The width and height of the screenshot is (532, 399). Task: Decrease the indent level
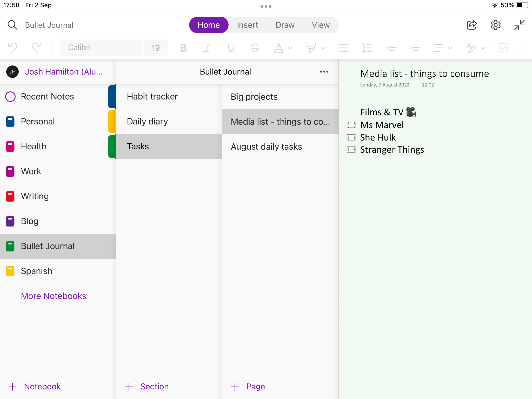click(391, 48)
